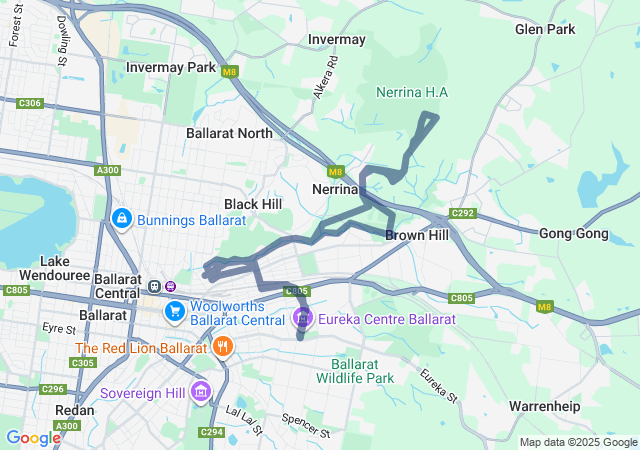
Task: Select the A300 road shield near Lake Wendouree
Action: click(107, 170)
